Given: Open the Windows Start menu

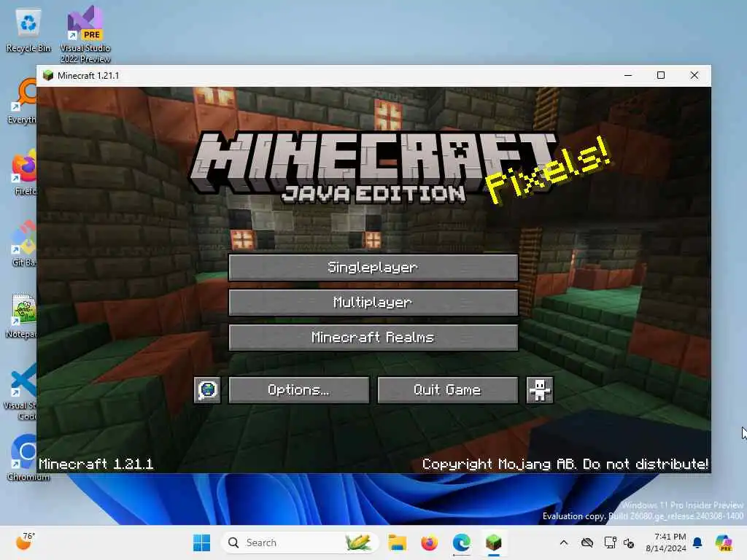Looking at the screenshot, I should point(201,542).
